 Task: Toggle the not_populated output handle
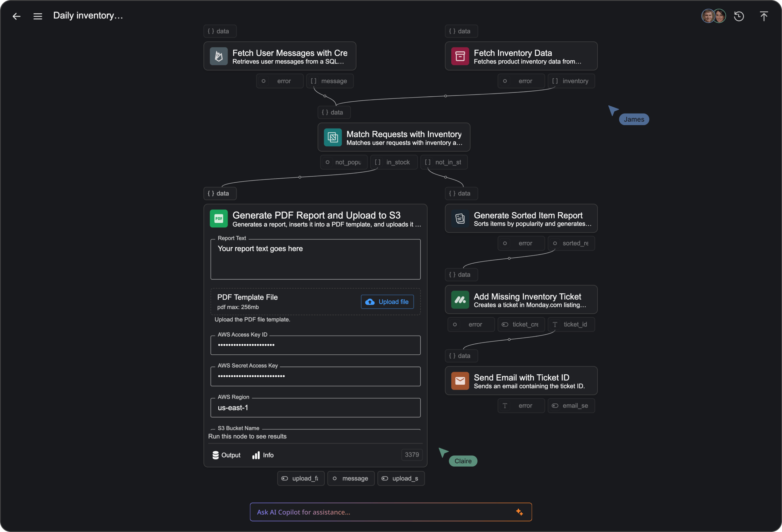click(x=328, y=161)
